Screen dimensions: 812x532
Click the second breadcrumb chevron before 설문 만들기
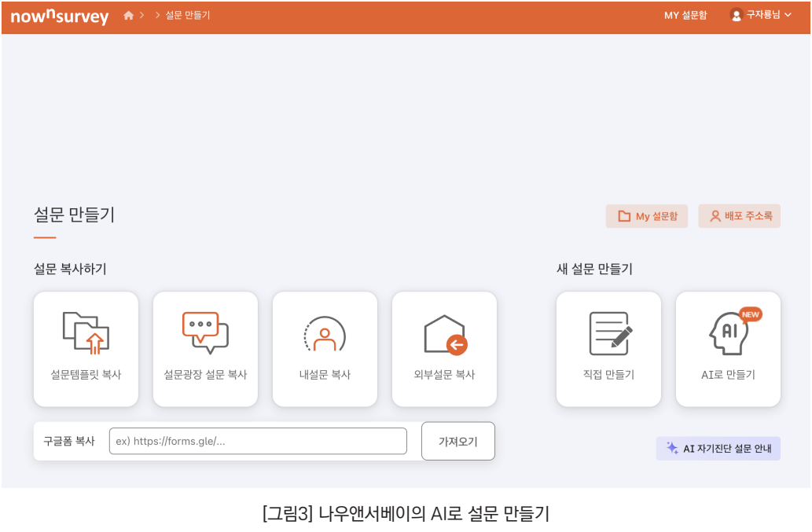[x=157, y=15]
